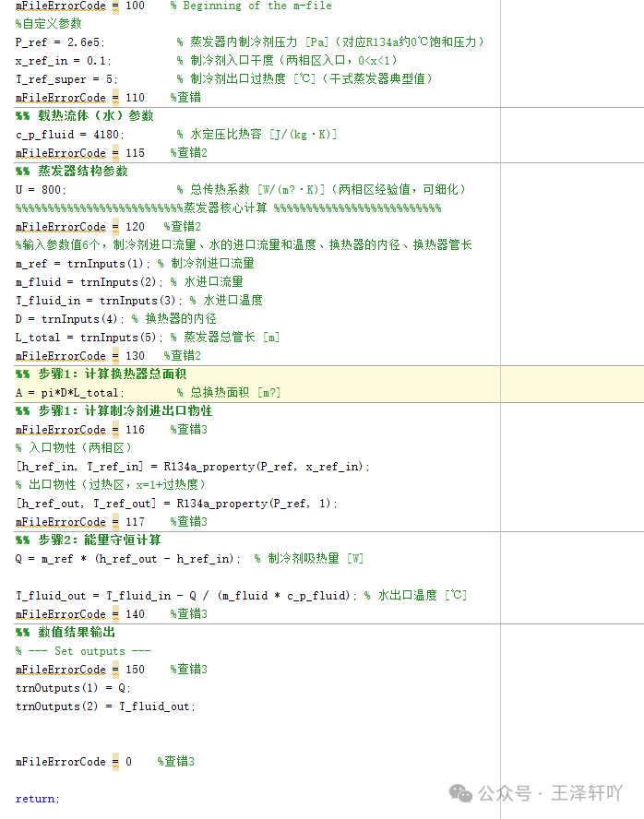The image size is (644, 819).
Task: Click the section header 载热流体（水）参数
Action: (85, 116)
